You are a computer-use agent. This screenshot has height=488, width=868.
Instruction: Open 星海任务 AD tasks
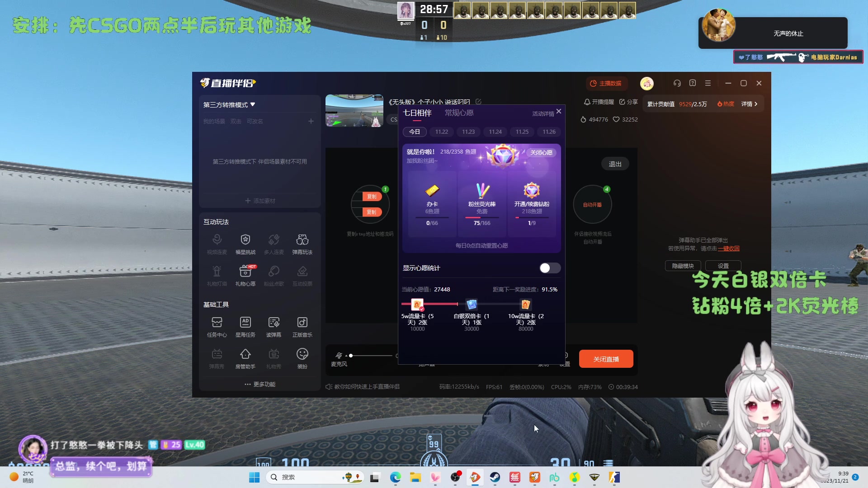[245, 327]
